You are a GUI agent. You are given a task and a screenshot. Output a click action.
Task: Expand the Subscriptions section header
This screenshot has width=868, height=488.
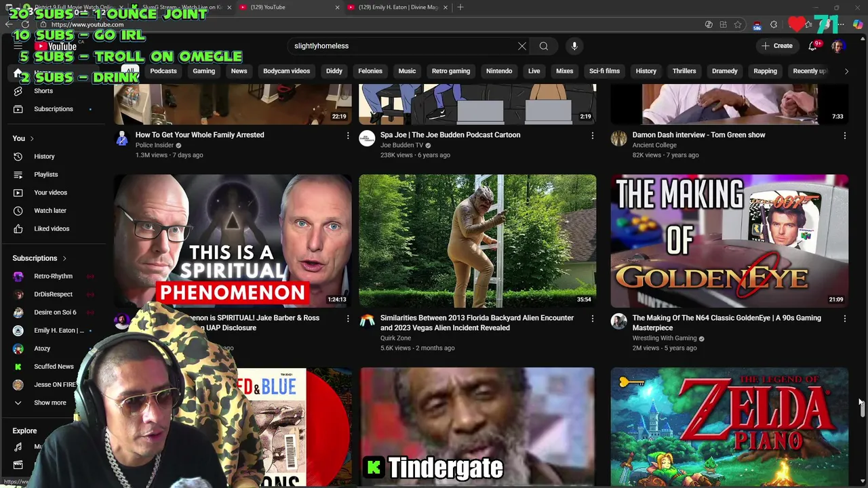[39, 258]
